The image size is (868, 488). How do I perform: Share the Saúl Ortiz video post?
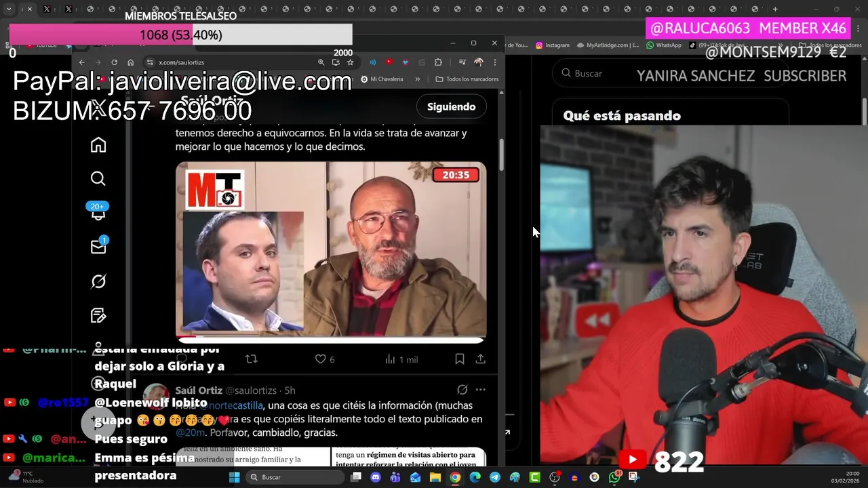pos(480,359)
